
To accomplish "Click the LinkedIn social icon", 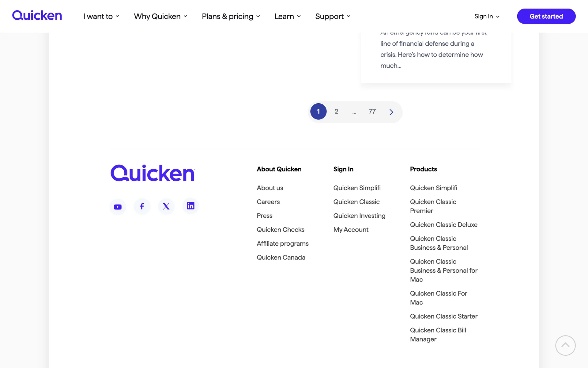I will point(190,206).
